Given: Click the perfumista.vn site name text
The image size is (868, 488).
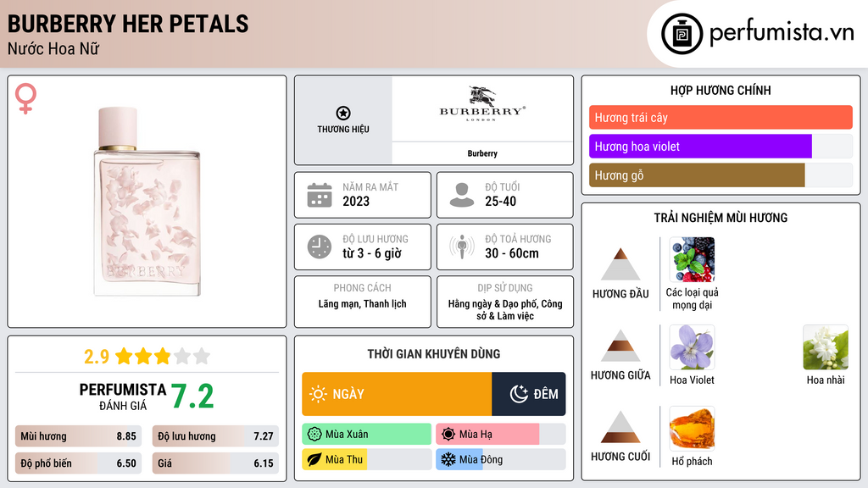Looking at the screenshot, I should (x=781, y=33).
